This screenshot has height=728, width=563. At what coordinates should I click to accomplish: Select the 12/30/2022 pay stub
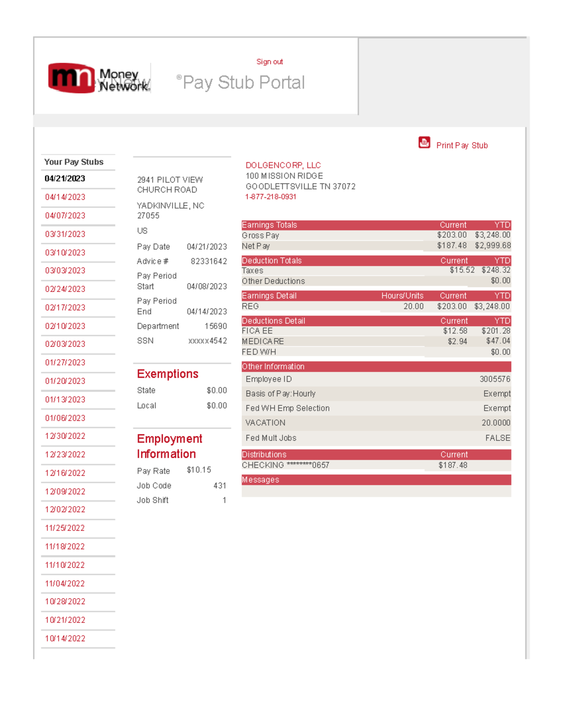(65, 436)
